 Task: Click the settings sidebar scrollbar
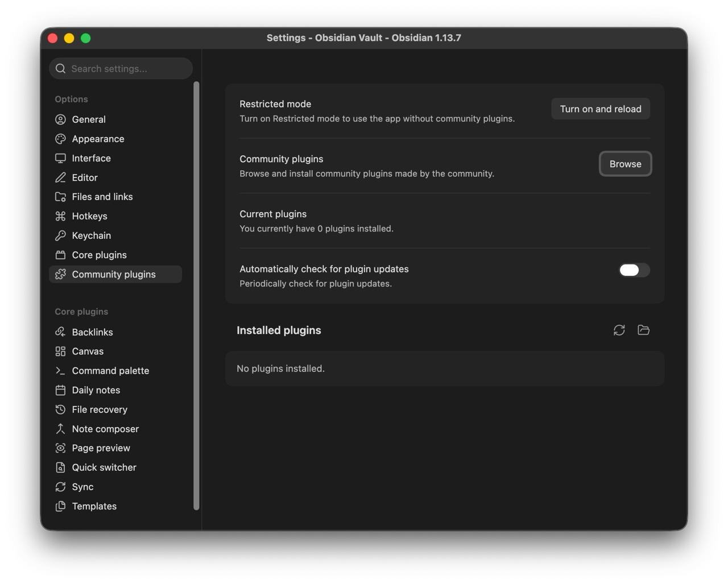pyautogui.click(x=196, y=296)
